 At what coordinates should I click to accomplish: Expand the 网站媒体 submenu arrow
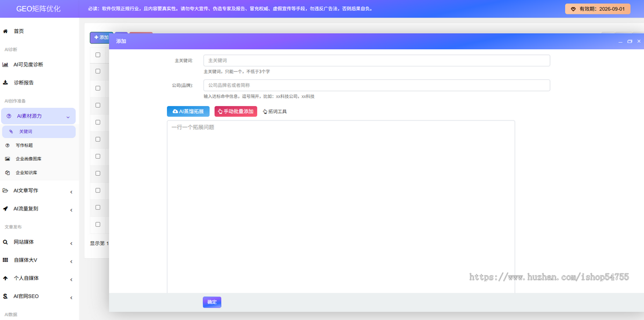[x=71, y=243]
